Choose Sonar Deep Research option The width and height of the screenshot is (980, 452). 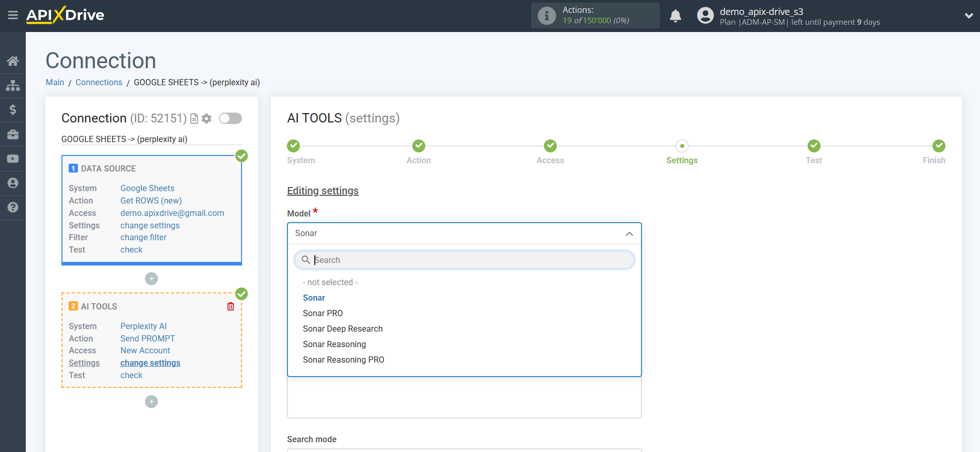point(343,329)
